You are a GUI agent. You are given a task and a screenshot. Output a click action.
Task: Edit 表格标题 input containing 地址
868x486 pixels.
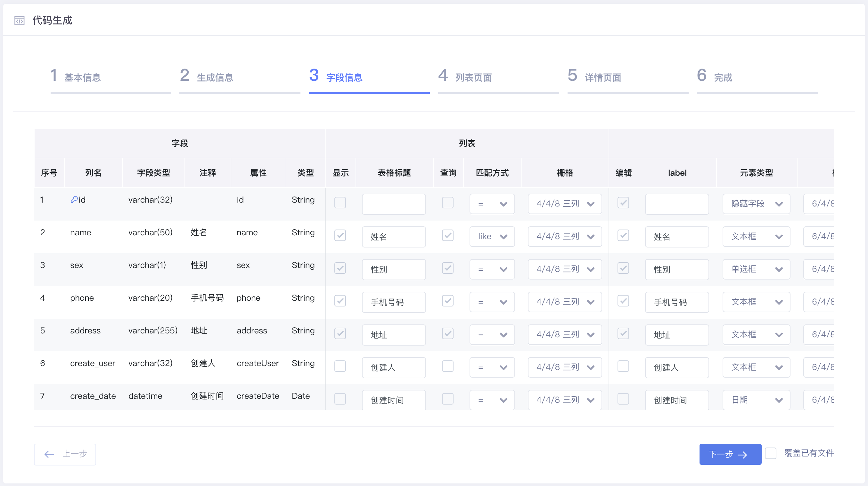(x=394, y=335)
